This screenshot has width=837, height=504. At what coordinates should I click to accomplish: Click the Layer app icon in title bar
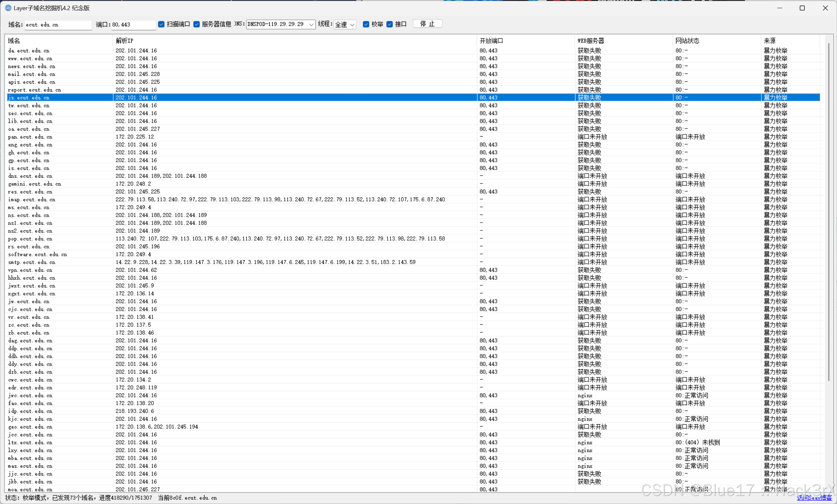8,8
